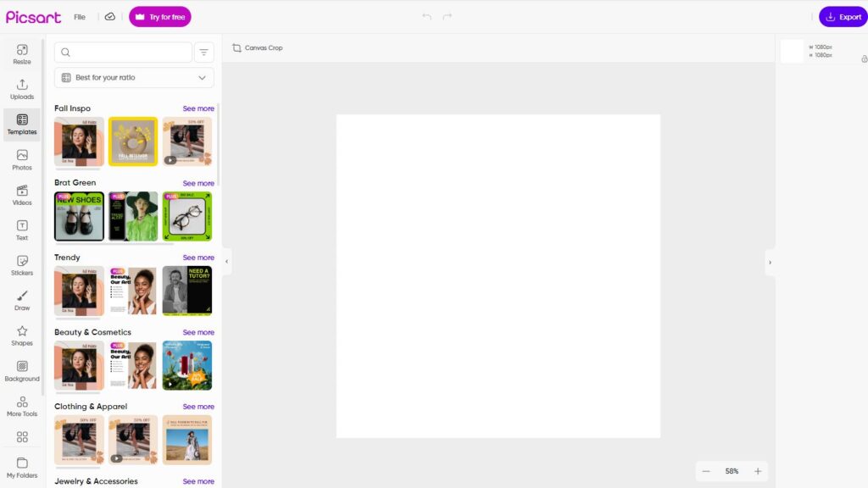Expand the right side panel arrow
The image size is (868, 488).
coord(770,263)
